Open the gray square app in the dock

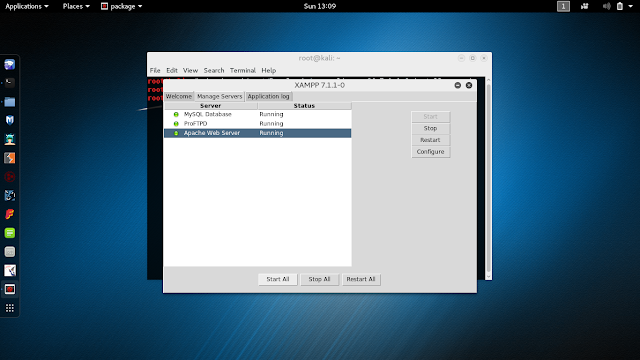click(9, 252)
